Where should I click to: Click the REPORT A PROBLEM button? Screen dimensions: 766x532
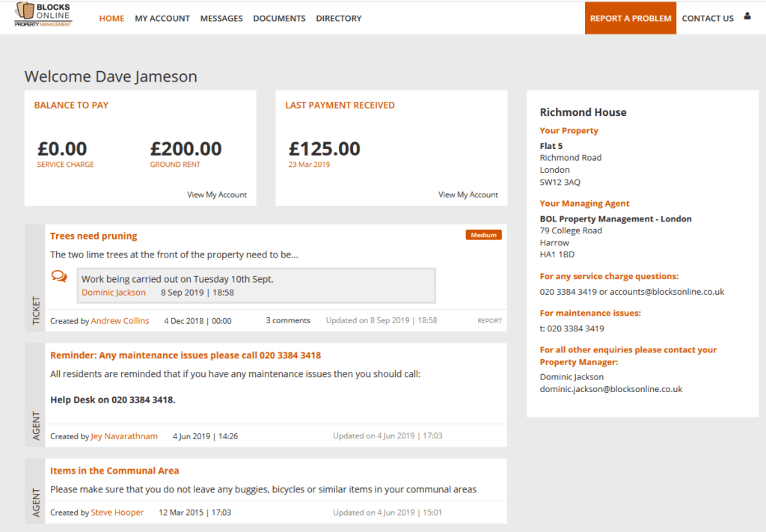(630, 18)
